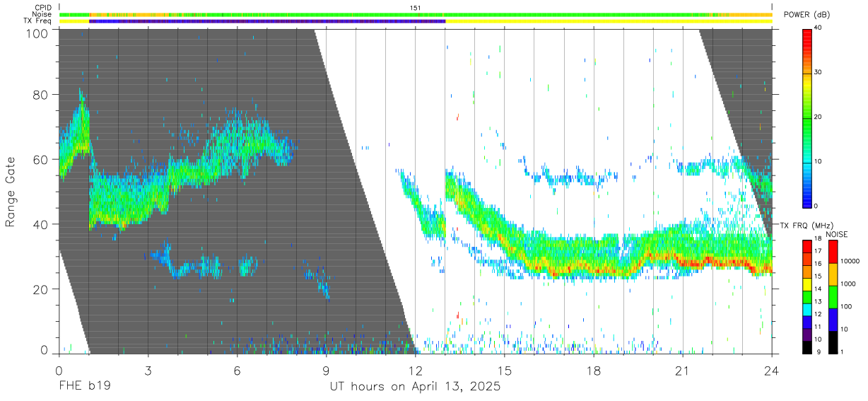868x401 pixels.
Task: Click the CPID label
Action: (42, 7)
